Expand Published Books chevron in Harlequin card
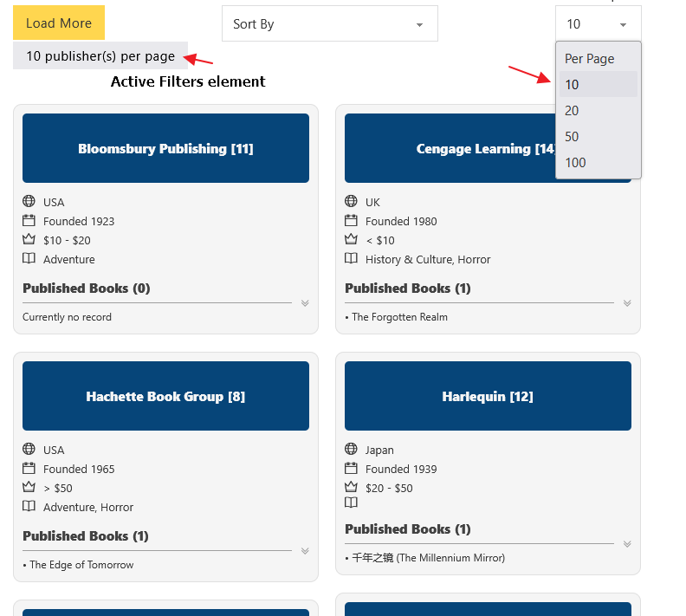The image size is (686, 616). point(627,544)
